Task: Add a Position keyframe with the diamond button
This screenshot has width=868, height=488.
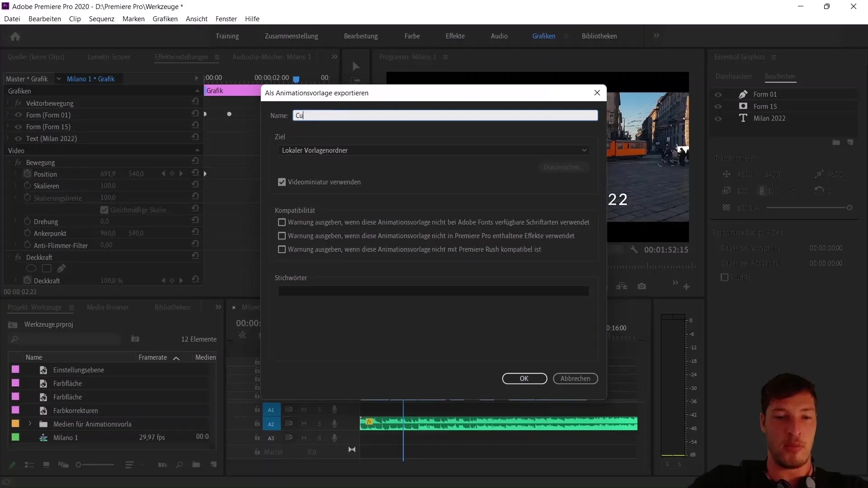Action: [172, 174]
